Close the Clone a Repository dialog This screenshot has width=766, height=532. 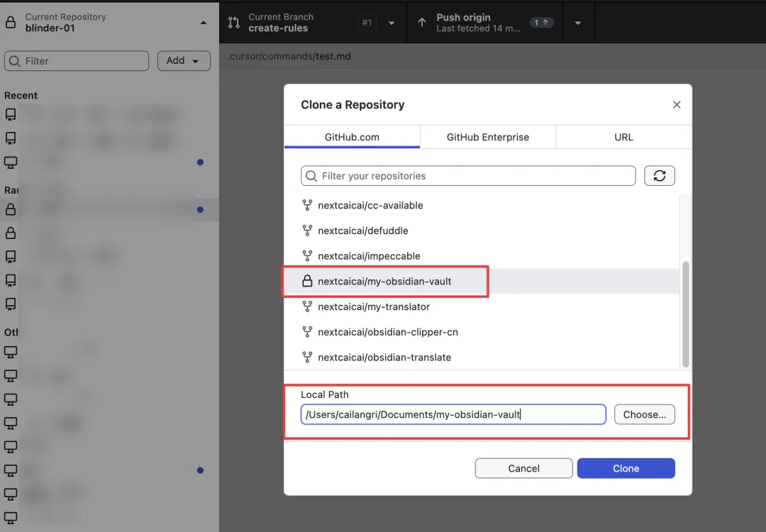click(x=676, y=104)
